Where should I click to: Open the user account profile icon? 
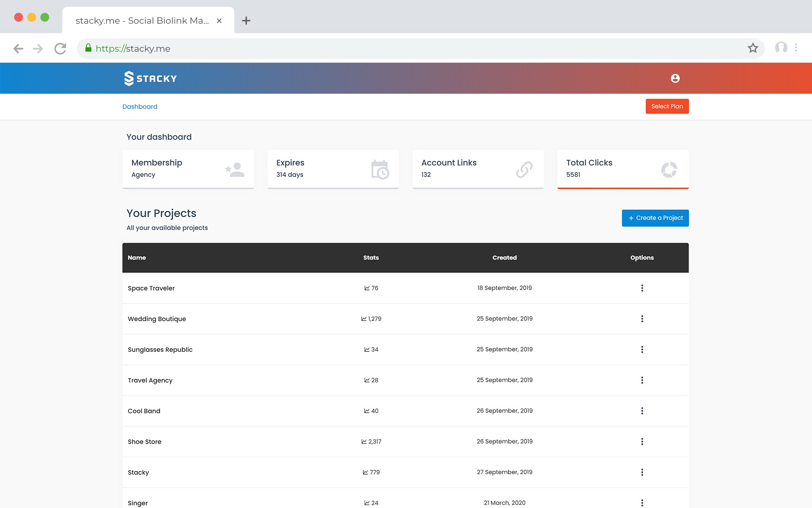[x=675, y=78]
